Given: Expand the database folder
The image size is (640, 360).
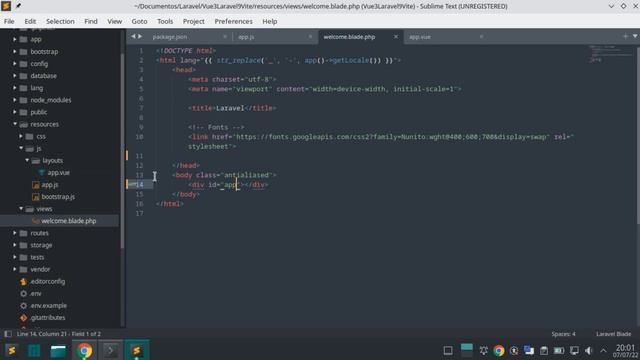Looking at the screenshot, I should (15, 76).
